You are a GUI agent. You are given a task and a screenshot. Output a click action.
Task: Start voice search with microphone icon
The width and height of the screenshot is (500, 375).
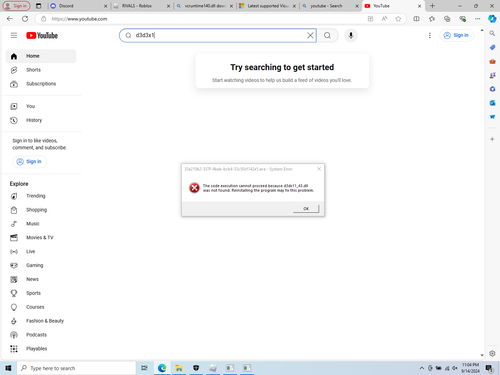tap(351, 35)
